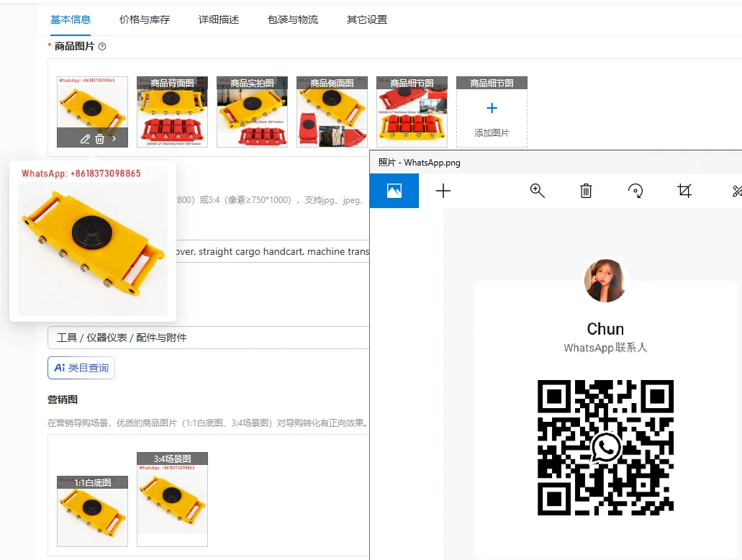Rotate the image in Photos viewer
The image size is (742, 560).
tap(635, 191)
